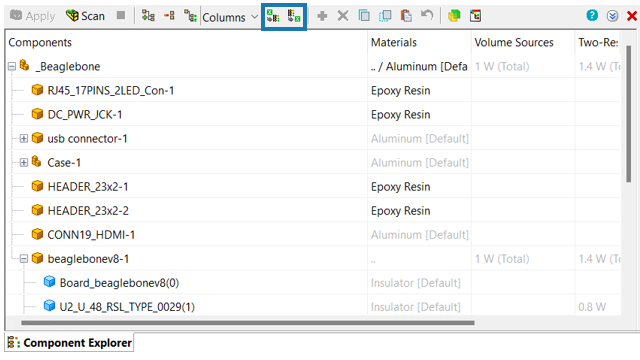Click the blue double-chevron icon

coord(612,16)
